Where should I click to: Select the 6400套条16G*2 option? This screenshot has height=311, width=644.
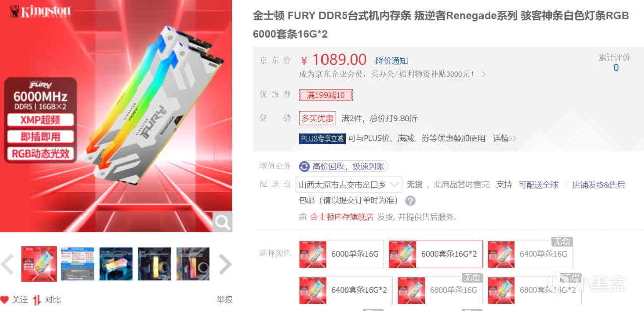pos(346,290)
